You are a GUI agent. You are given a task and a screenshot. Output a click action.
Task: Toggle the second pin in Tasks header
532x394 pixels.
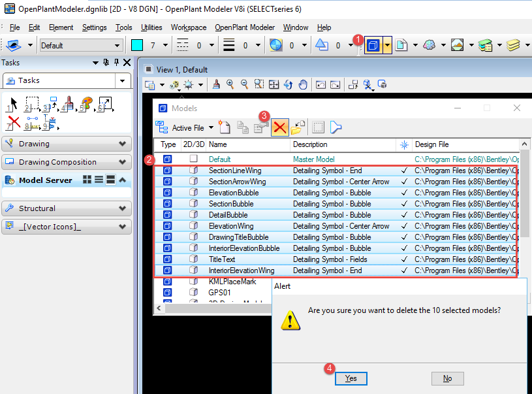pyautogui.click(x=116, y=62)
